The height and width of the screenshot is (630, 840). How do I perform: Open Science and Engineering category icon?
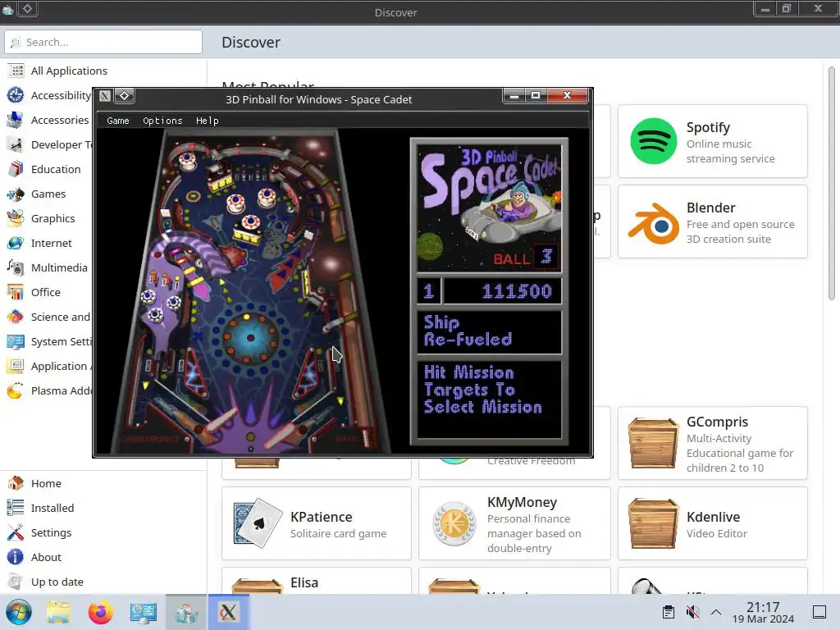point(16,317)
